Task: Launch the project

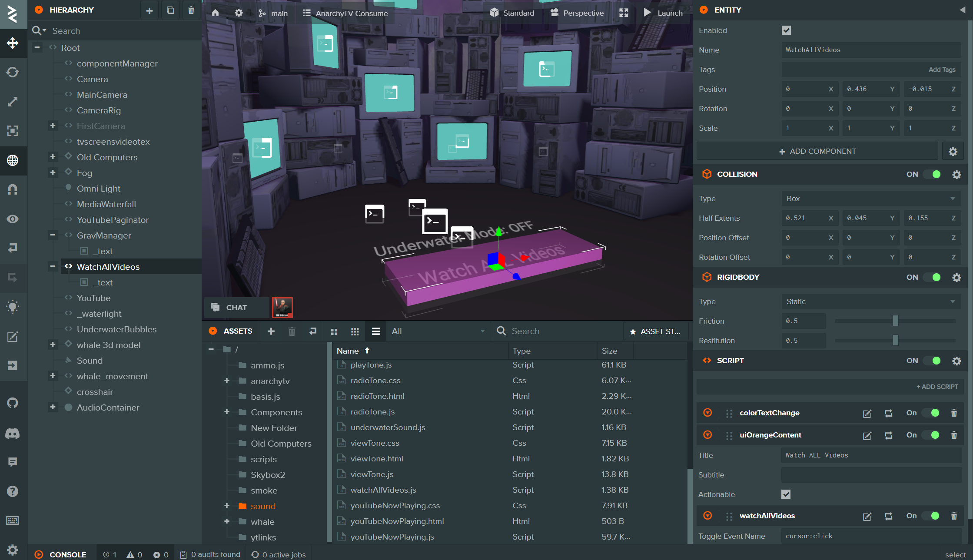Action: coord(663,13)
